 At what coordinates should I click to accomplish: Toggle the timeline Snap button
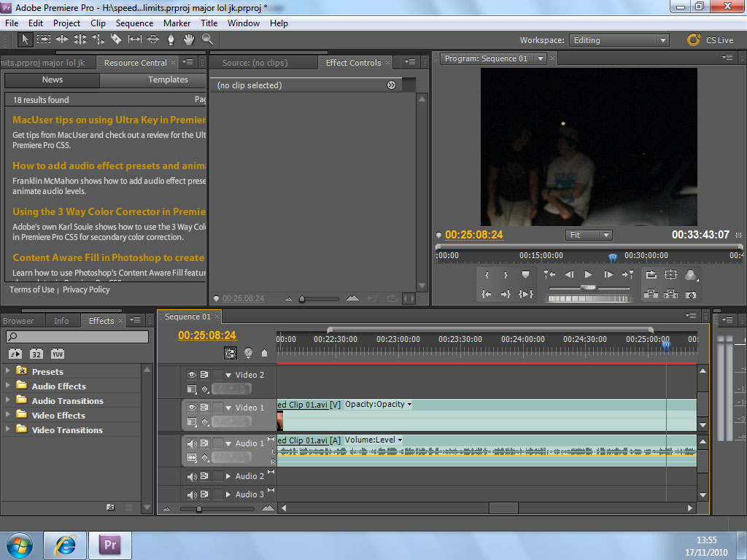(231, 353)
